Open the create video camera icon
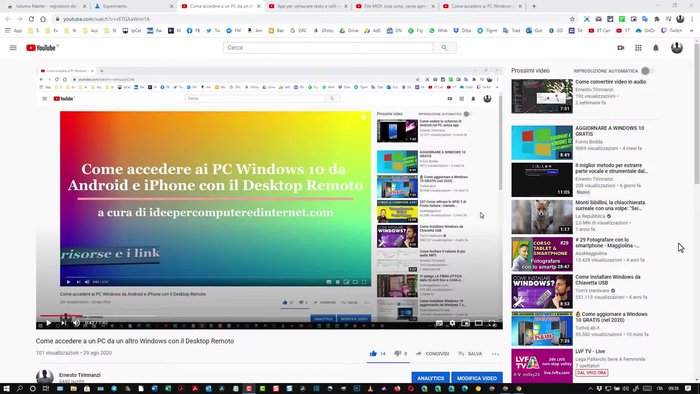 click(x=621, y=48)
